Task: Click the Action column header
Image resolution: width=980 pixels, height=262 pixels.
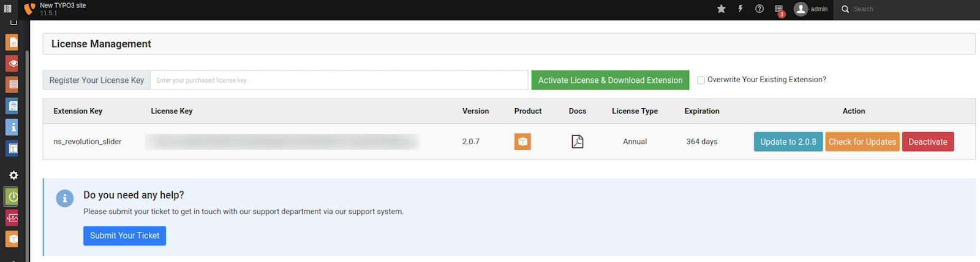Action: [x=854, y=111]
